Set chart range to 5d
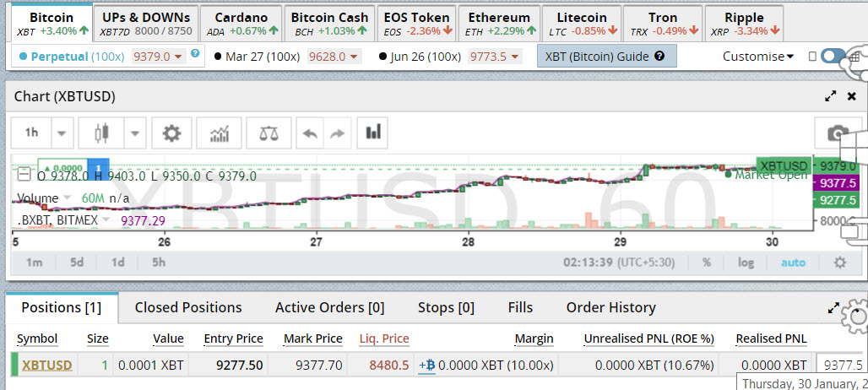The height and width of the screenshot is (390, 868). 76,263
